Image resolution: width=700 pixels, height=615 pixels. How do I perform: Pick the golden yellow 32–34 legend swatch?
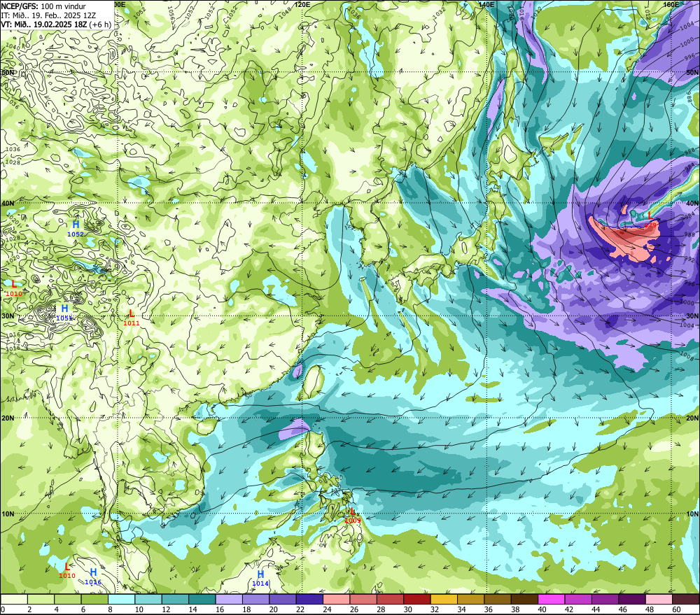coord(444,599)
